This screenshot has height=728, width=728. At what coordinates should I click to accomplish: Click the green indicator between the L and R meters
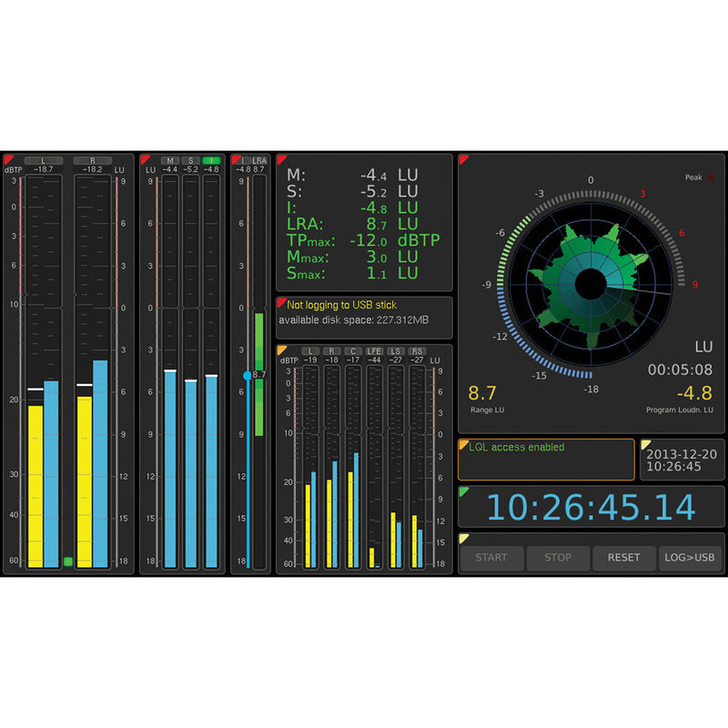coord(68,561)
